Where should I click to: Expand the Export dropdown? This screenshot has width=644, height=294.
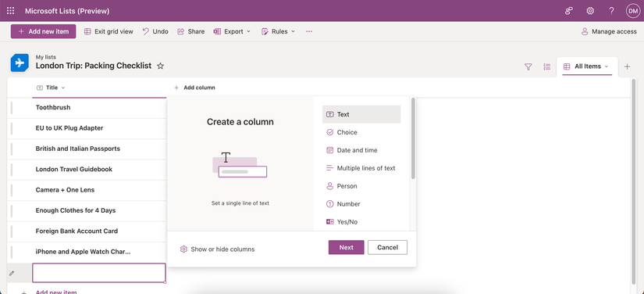tap(232, 31)
